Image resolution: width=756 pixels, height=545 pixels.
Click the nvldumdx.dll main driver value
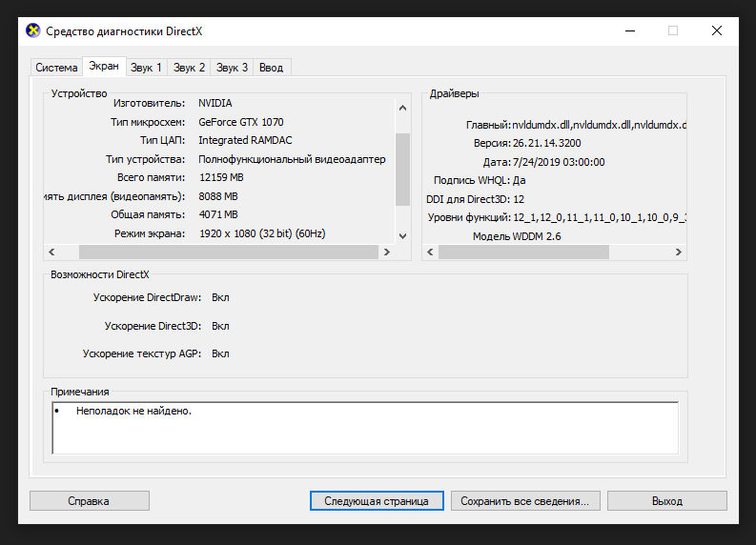(599, 125)
